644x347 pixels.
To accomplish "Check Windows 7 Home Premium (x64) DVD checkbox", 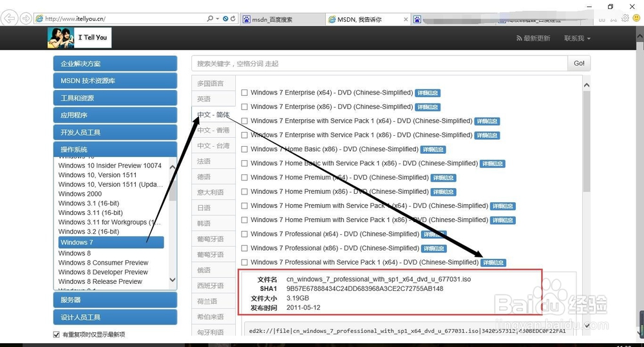I will (x=244, y=178).
